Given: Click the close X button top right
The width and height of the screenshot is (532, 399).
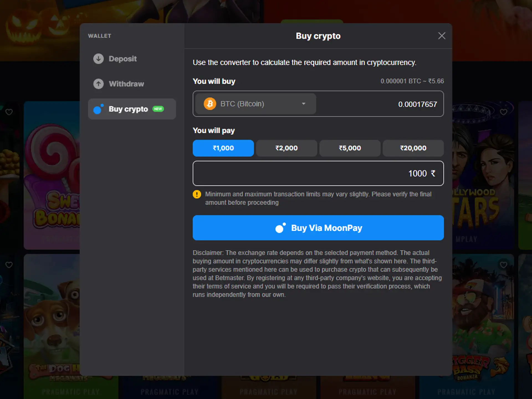Looking at the screenshot, I should (x=442, y=36).
